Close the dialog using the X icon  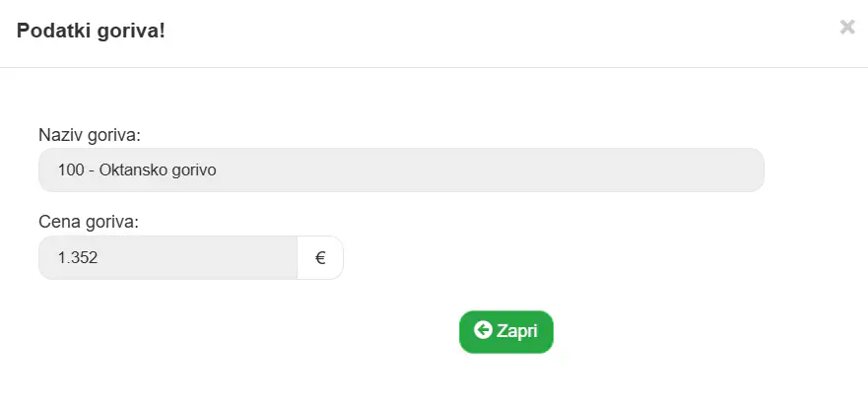[847, 28]
